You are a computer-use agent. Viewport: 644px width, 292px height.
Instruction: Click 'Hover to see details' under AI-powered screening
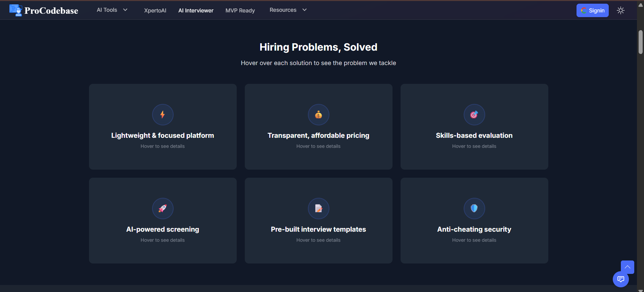pyautogui.click(x=163, y=240)
